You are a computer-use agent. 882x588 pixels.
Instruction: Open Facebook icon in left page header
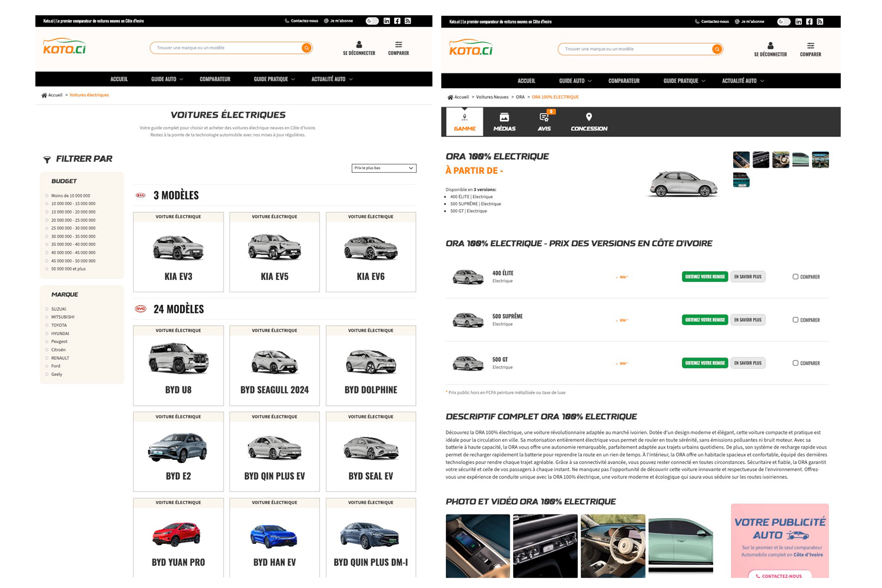point(397,21)
